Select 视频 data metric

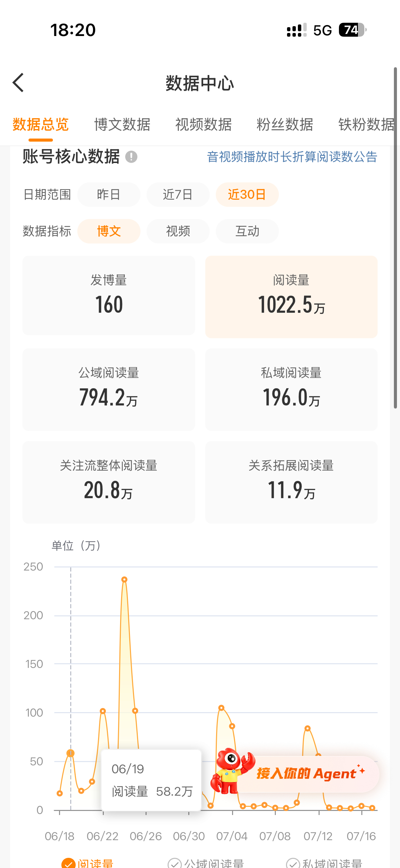click(x=178, y=231)
